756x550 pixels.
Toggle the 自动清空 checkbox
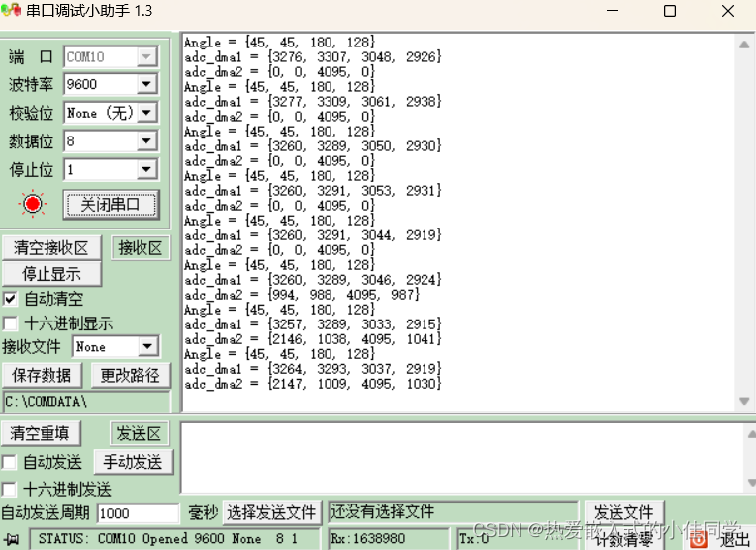click(10, 299)
